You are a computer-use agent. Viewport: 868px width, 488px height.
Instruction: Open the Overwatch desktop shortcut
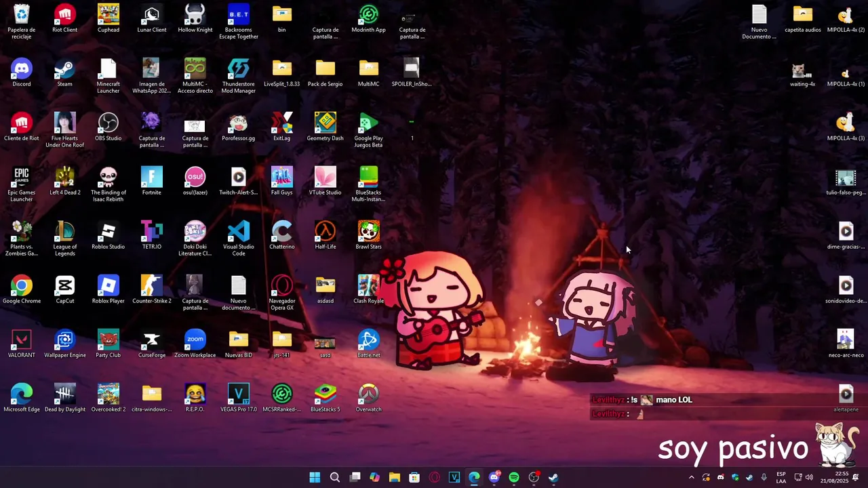pos(369,399)
